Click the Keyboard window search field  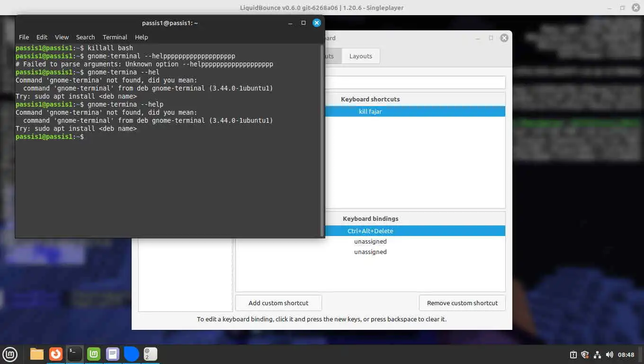click(415, 82)
